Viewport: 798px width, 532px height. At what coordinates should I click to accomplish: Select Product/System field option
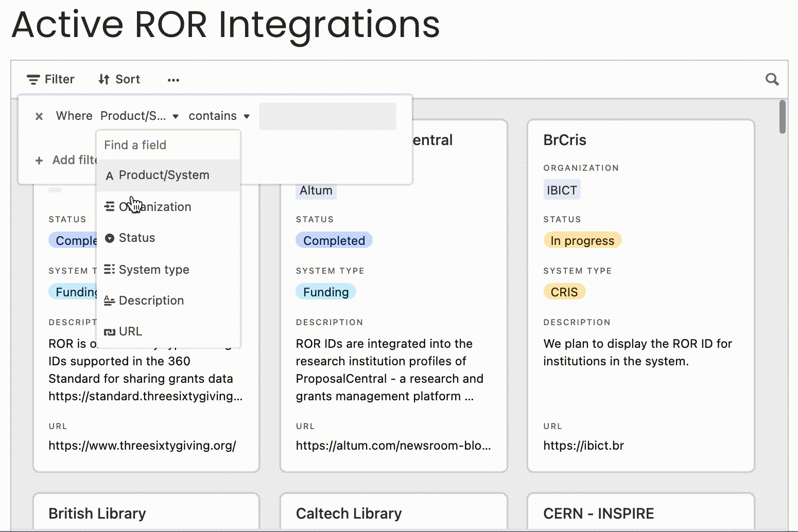(x=164, y=175)
